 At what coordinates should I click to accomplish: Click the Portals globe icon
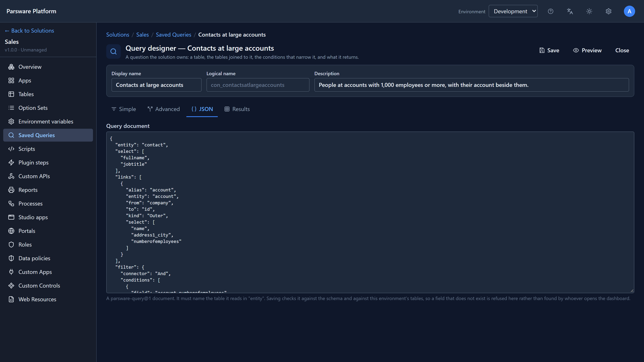point(11,231)
